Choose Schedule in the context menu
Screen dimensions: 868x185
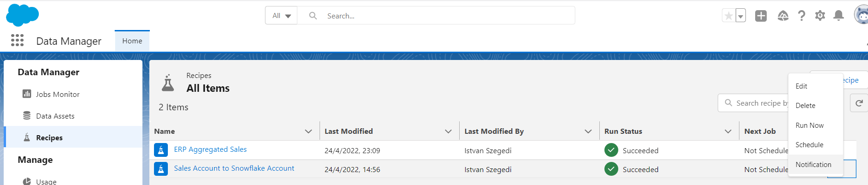point(809,145)
